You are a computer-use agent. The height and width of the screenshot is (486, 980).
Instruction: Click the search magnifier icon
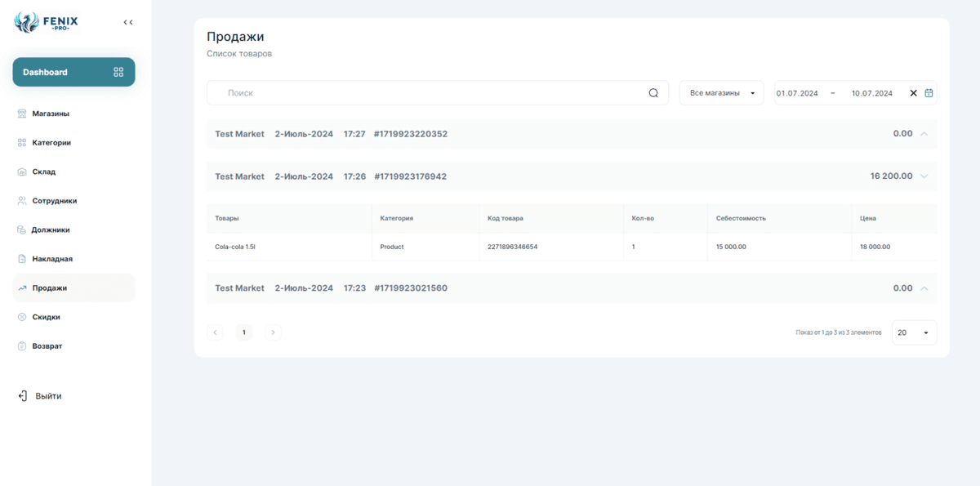[x=653, y=93]
